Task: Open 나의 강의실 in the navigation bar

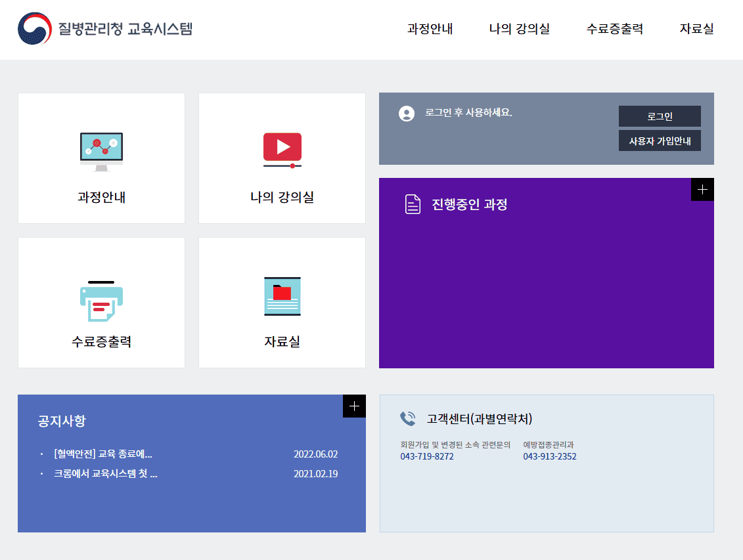Action: (x=520, y=29)
